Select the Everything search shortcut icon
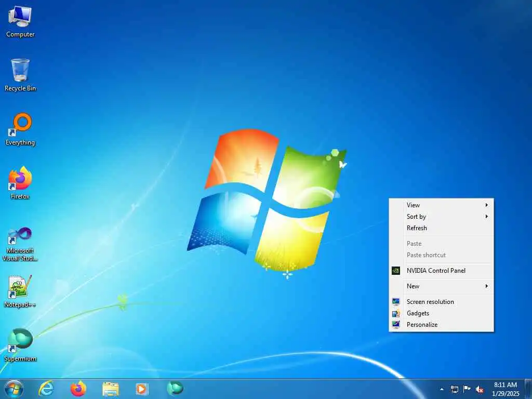 click(20, 129)
